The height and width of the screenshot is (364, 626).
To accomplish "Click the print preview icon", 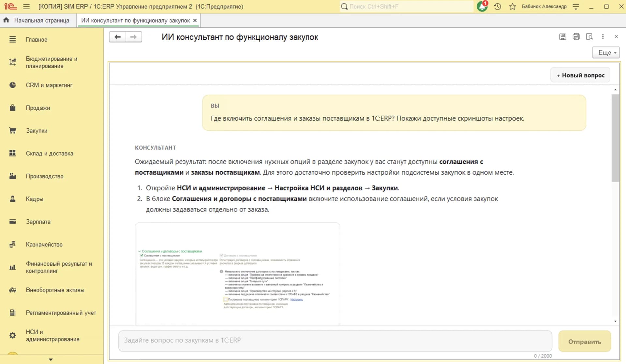I will click(x=589, y=36).
